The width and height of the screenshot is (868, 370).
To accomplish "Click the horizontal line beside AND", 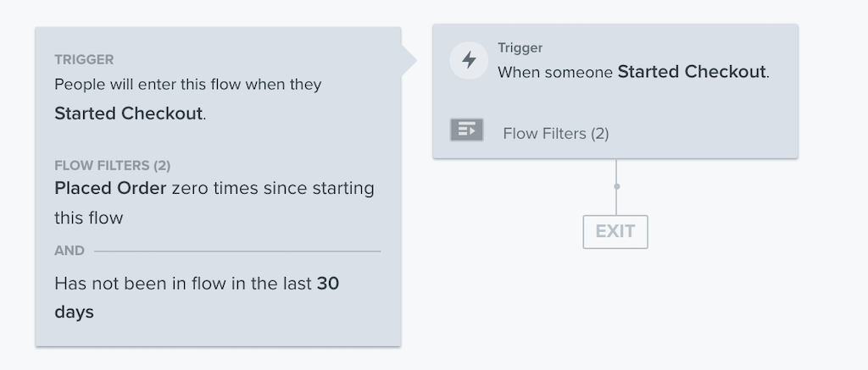I will coord(237,251).
